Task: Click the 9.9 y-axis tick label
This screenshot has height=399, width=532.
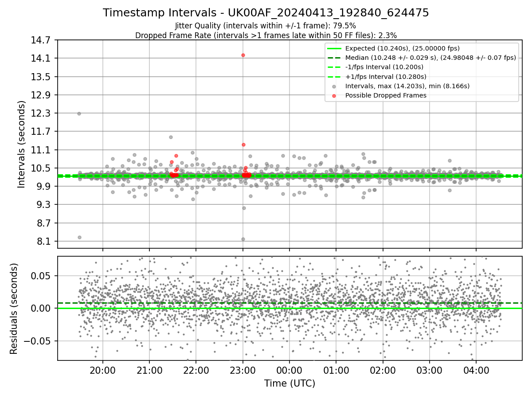Action: 44,186
